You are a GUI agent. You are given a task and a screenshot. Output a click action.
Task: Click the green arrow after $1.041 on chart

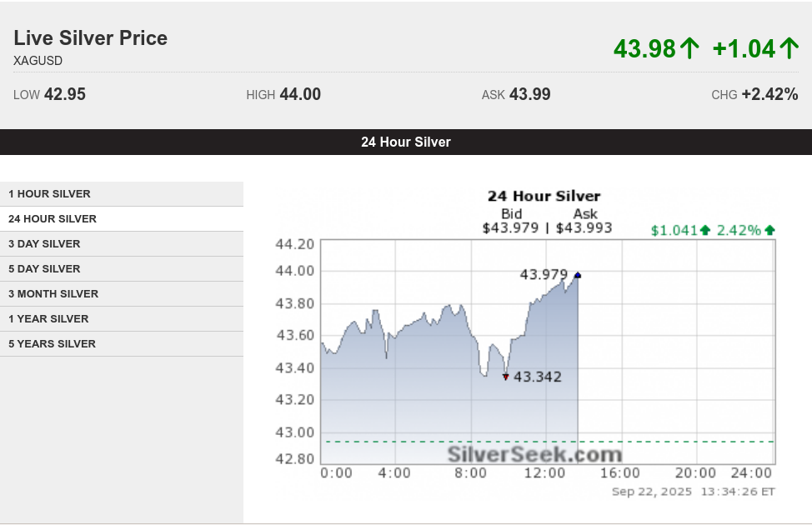(x=704, y=230)
